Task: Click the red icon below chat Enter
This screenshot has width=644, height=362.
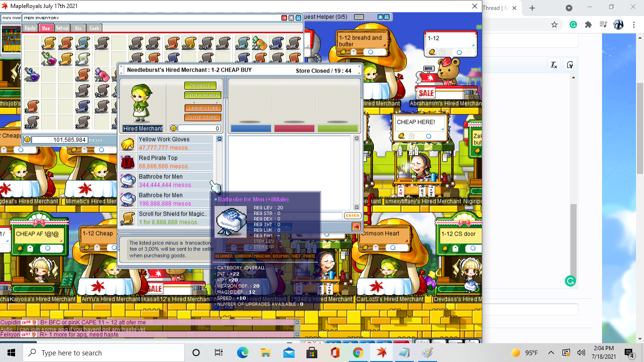Action: coord(356,227)
